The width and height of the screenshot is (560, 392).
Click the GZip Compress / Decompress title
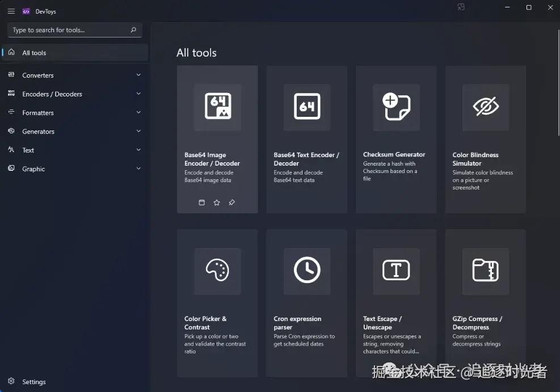[x=477, y=323]
